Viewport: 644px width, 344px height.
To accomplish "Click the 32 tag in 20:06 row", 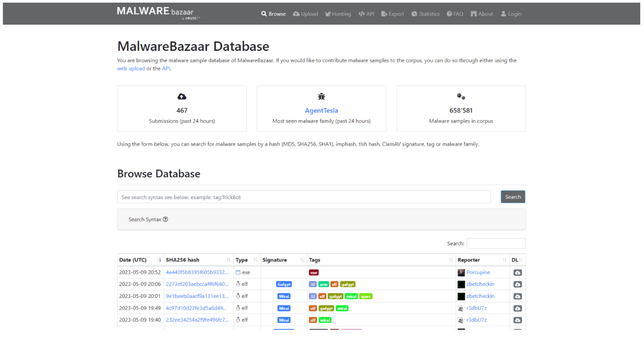I will click(312, 284).
